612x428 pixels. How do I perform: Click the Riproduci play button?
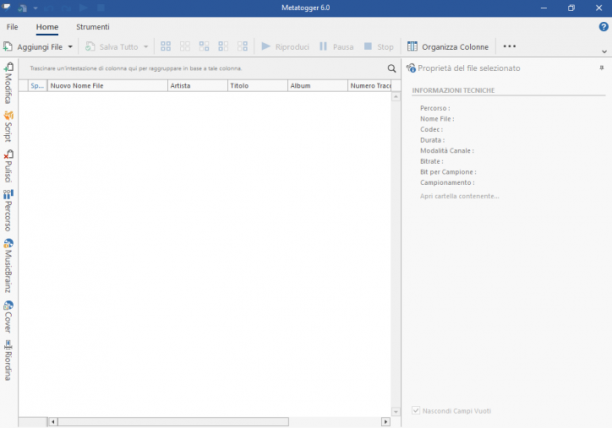tap(285, 47)
